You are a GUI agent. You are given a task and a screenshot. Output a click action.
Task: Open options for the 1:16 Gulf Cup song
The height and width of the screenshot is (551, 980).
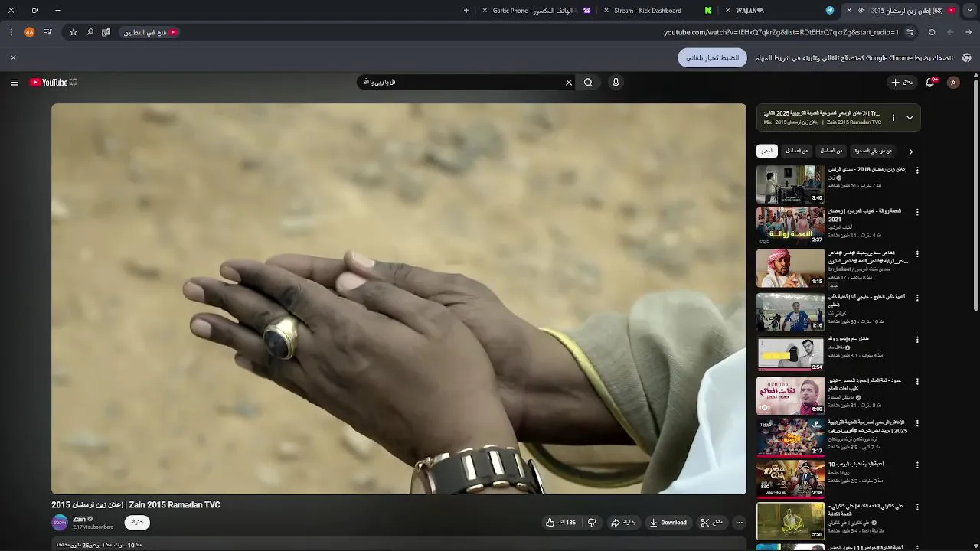coord(917,298)
